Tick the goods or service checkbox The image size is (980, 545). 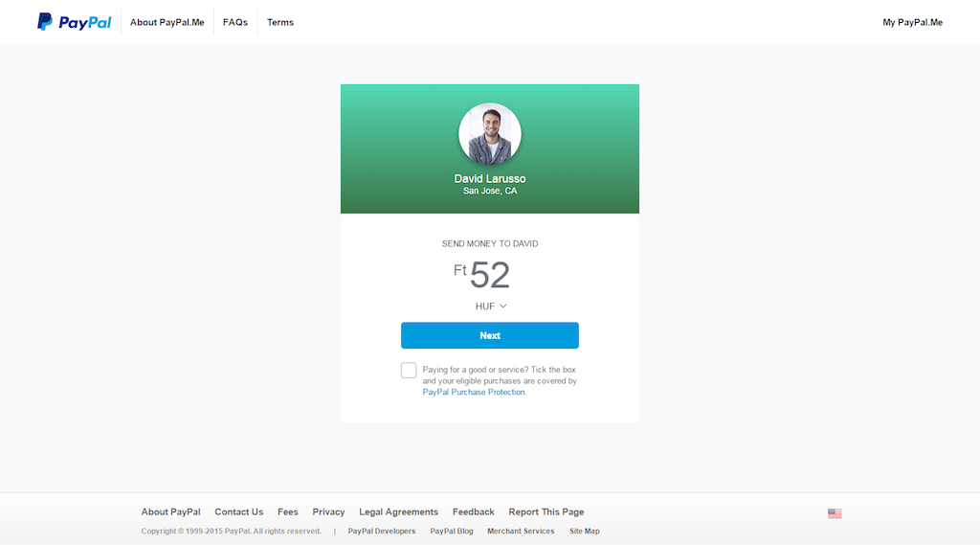tap(409, 371)
